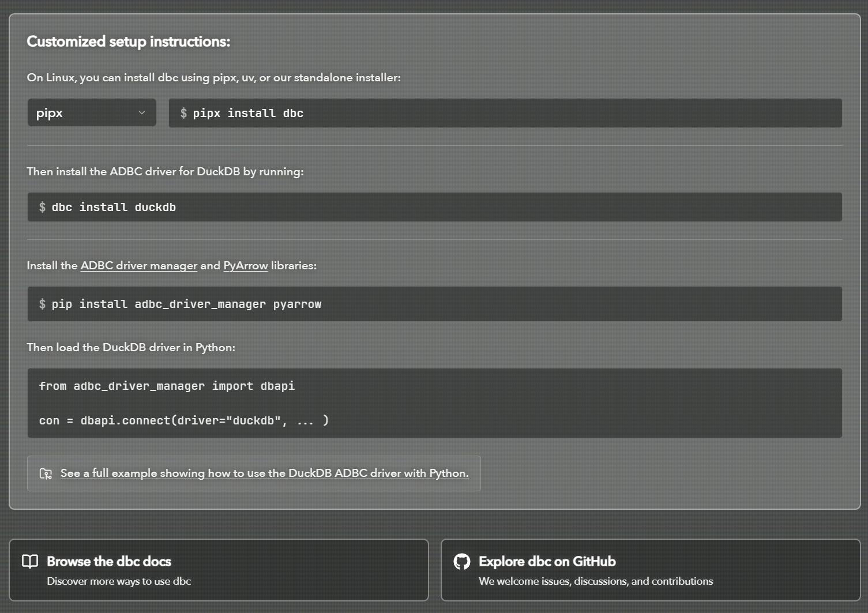Open the Explore dbc on GitHub card

pyautogui.click(x=650, y=570)
